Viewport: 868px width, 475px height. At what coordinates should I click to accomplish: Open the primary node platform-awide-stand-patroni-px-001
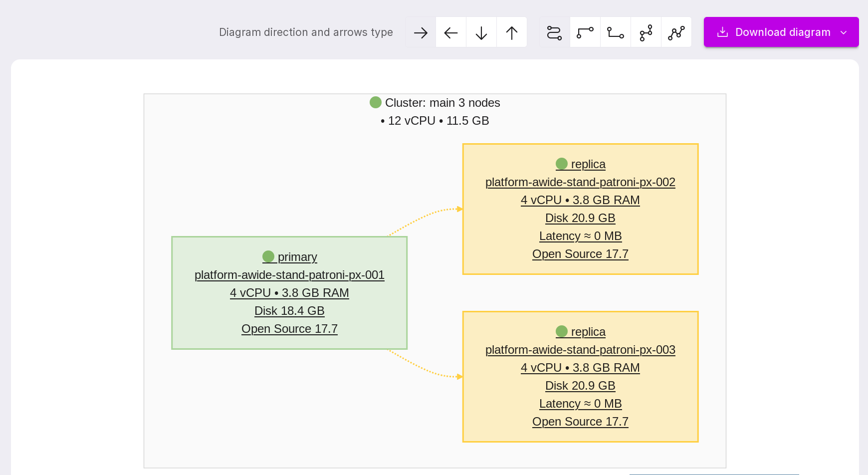point(289,275)
